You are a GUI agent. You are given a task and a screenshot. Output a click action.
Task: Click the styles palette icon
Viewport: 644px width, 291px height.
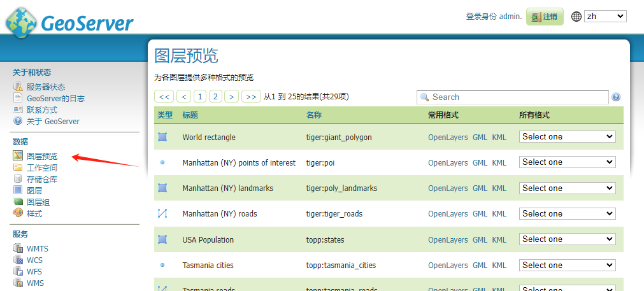[x=18, y=213]
